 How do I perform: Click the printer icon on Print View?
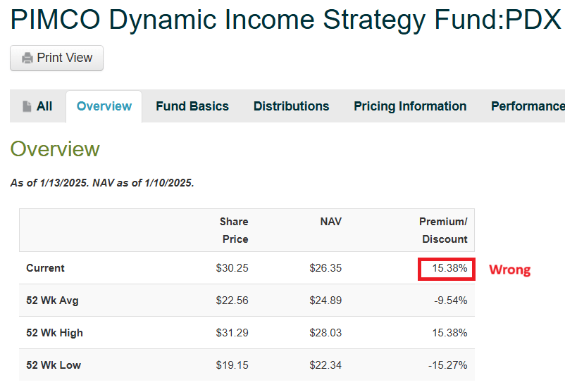point(27,58)
